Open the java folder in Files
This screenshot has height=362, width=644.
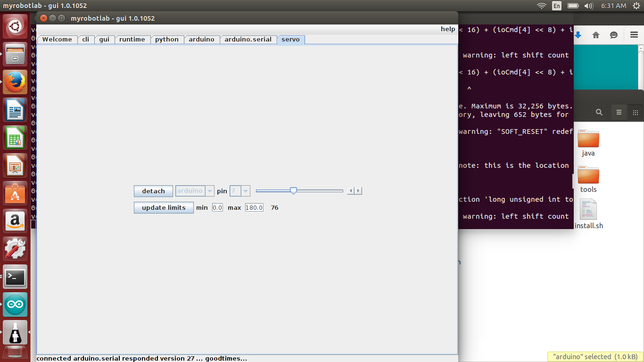(x=588, y=143)
